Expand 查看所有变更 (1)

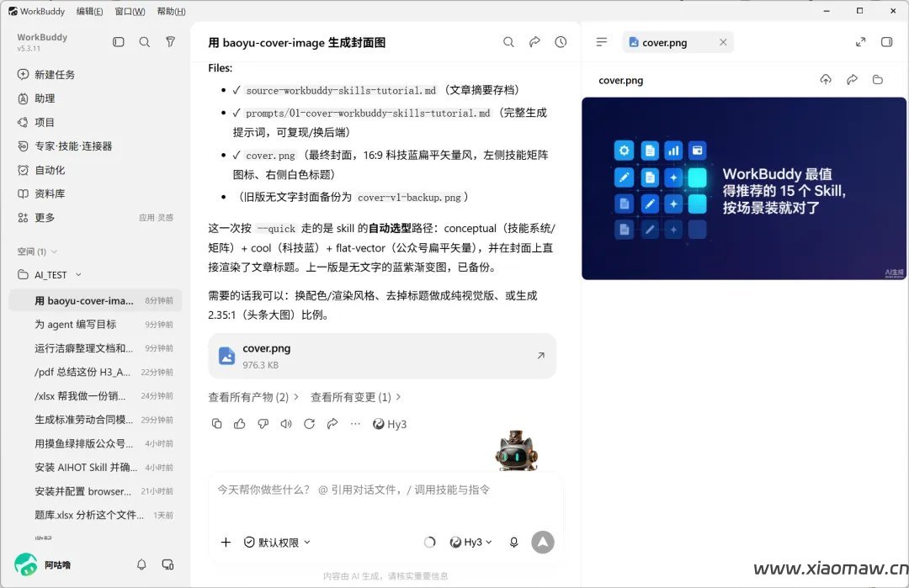pyautogui.click(x=356, y=397)
